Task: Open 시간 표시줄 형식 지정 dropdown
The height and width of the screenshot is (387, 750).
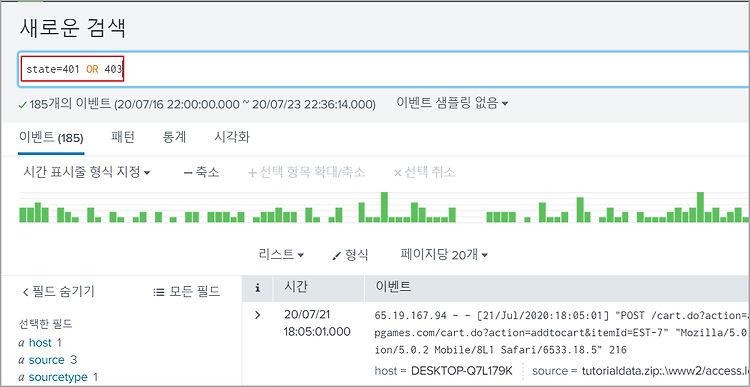Action: tap(87, 172)
